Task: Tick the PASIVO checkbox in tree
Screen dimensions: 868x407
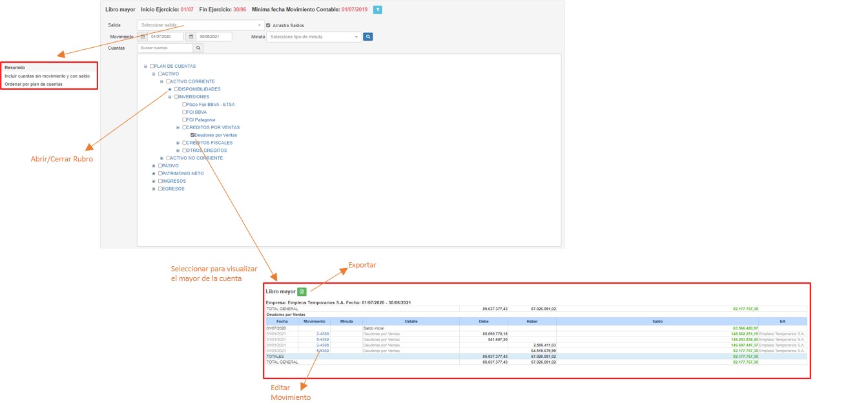Action: pos(160,166)
